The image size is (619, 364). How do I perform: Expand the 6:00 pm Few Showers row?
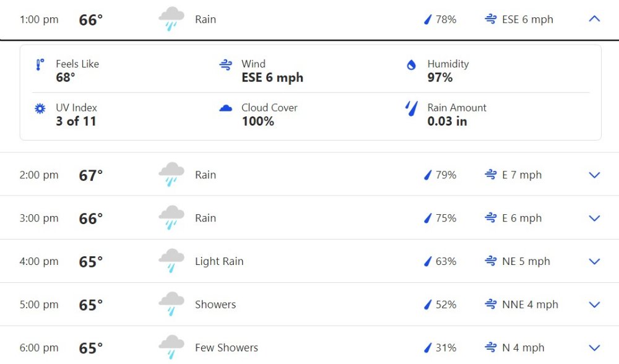(x=594, y=348)
